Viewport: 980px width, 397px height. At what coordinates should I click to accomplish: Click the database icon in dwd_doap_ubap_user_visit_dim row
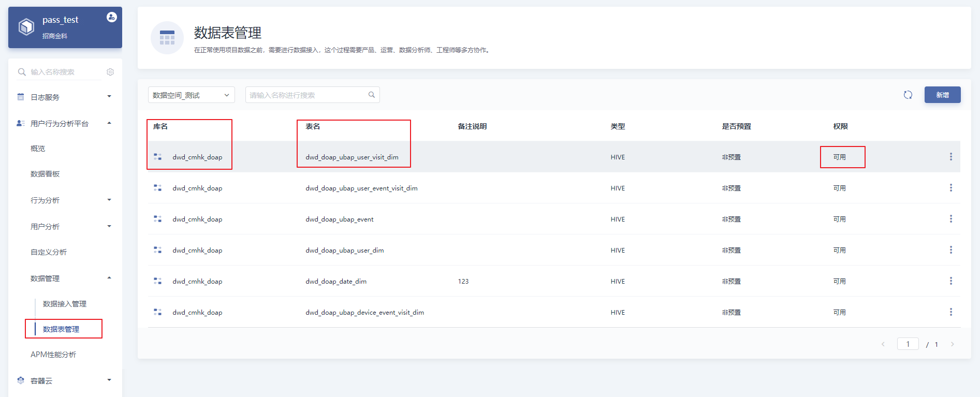158,157
